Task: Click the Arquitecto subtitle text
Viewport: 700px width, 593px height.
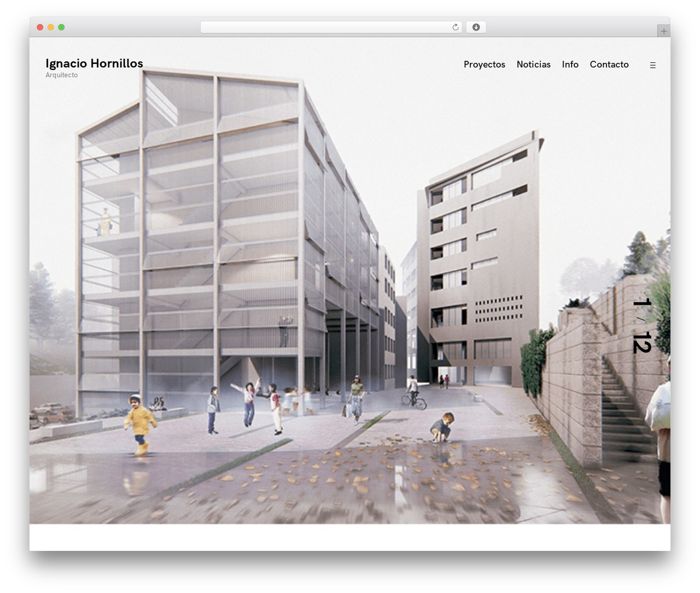Action: [62, 75]
